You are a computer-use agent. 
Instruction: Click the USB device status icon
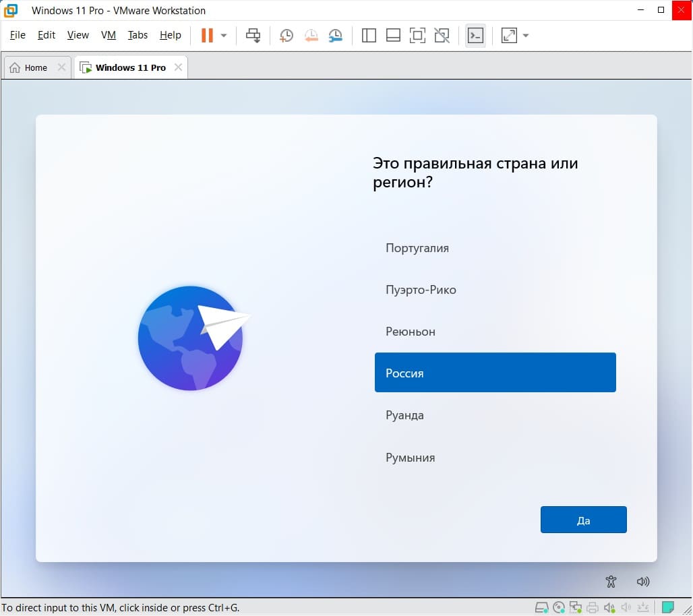(643, 608)
